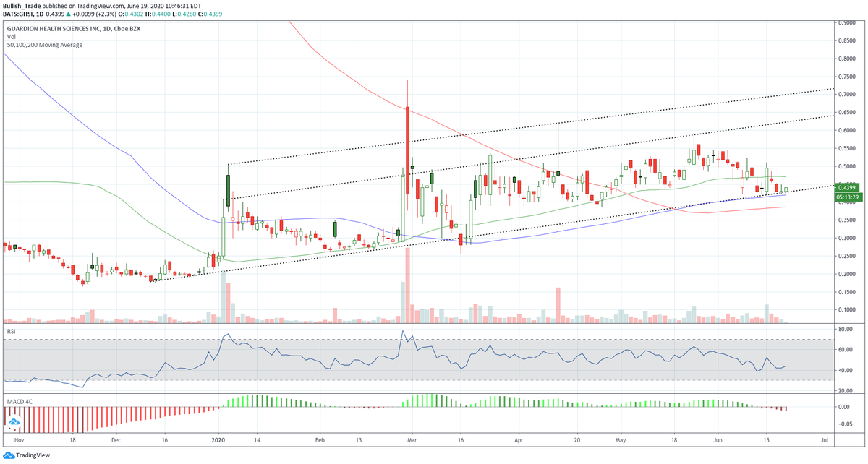Click the 0.00 MACD scale value

tap(846, 406)
